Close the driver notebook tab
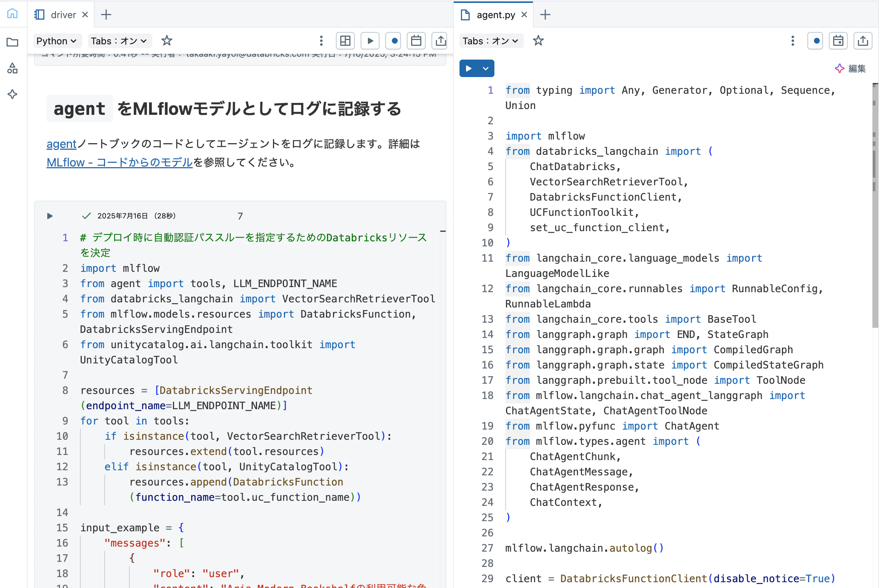The width and height of the screenshot is (879, 588). click(x=85, y=15)
